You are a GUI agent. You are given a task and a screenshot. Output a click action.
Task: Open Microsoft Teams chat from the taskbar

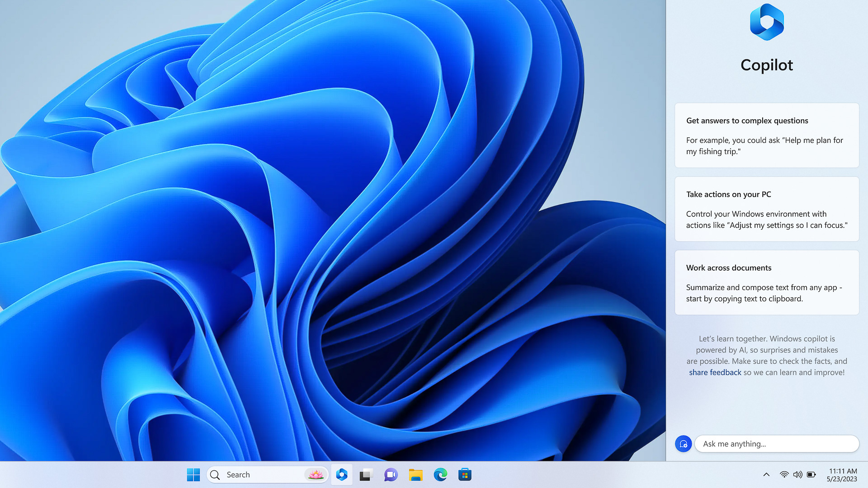[390, 474]
